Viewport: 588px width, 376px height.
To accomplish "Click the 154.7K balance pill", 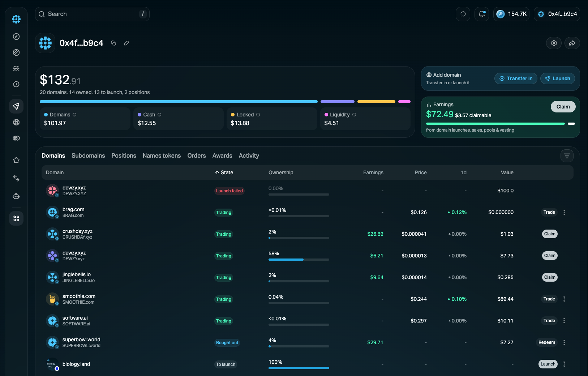I will tap(511, 14).
